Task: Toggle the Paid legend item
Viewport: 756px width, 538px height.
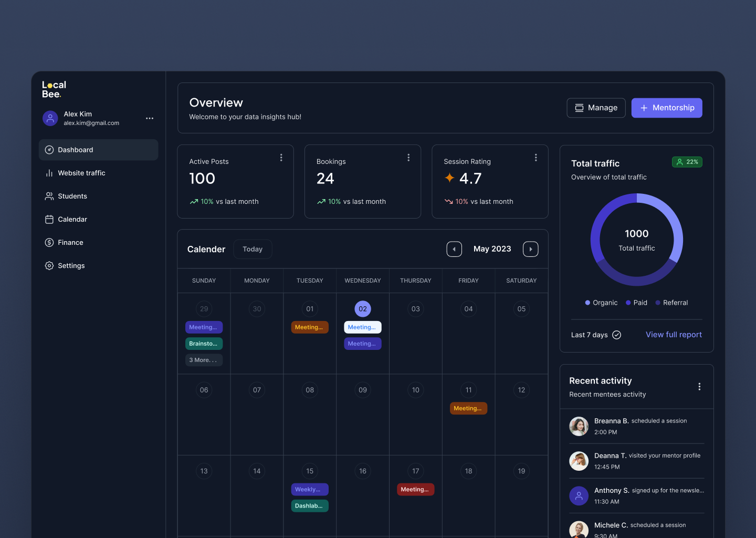Action: click(x=636, y=302)
